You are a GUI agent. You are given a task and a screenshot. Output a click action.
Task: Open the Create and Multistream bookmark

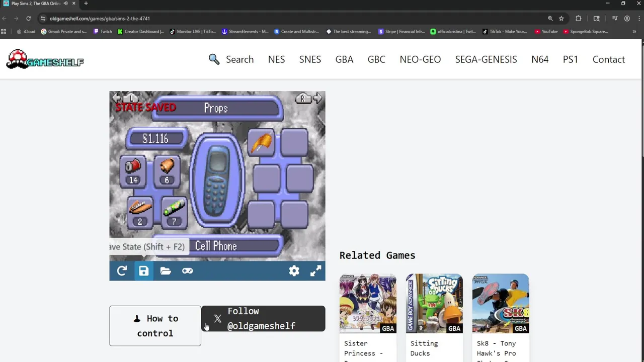[x=297, y=32]
